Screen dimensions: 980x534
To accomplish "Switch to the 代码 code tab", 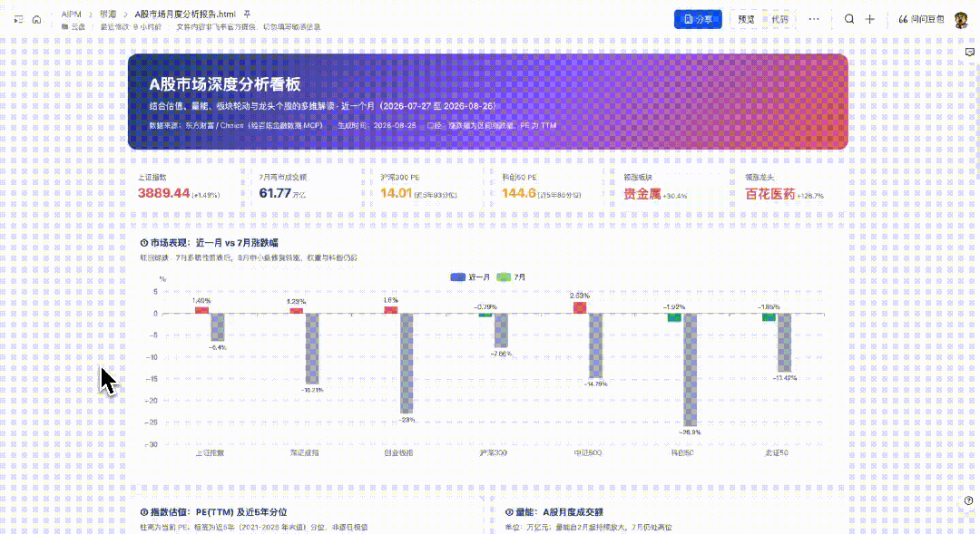I will tap(779, 19).
